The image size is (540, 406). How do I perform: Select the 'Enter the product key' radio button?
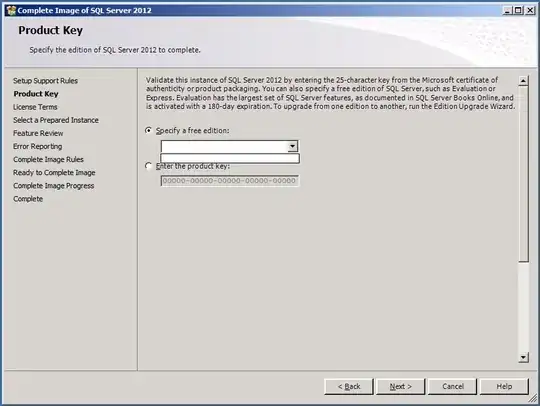pos(148,166)
